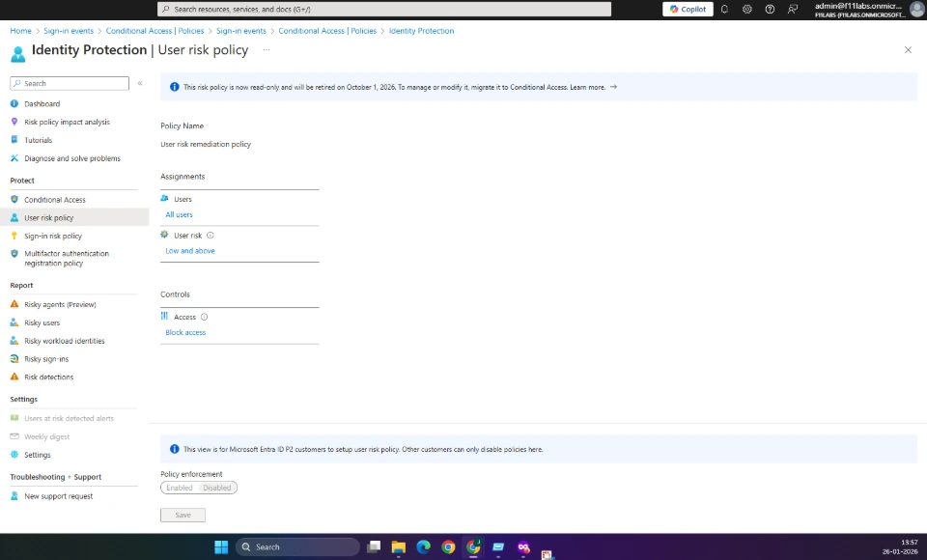The image size is (927, 560).
Task: Open portal settings gear icon
Action: click(747, 9)
